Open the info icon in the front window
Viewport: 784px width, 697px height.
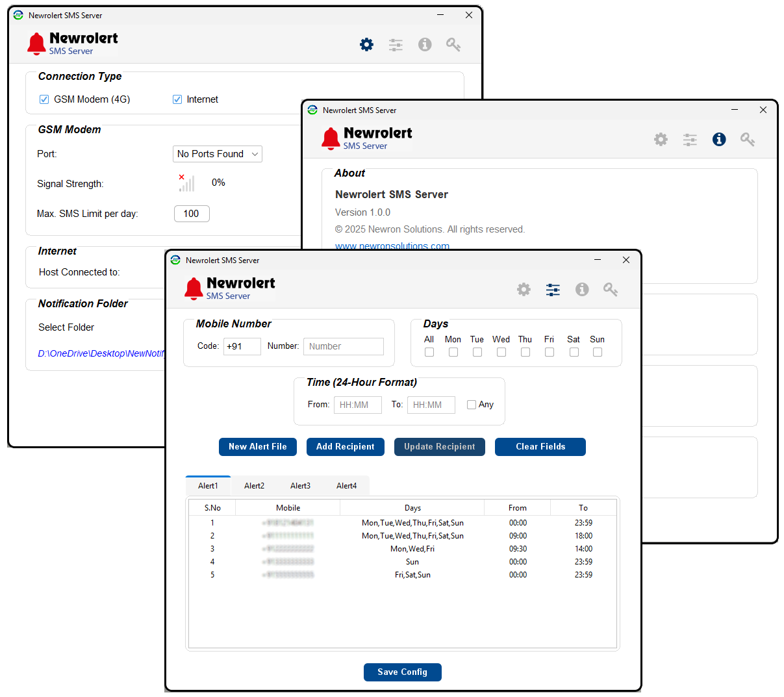click(582, 289)
